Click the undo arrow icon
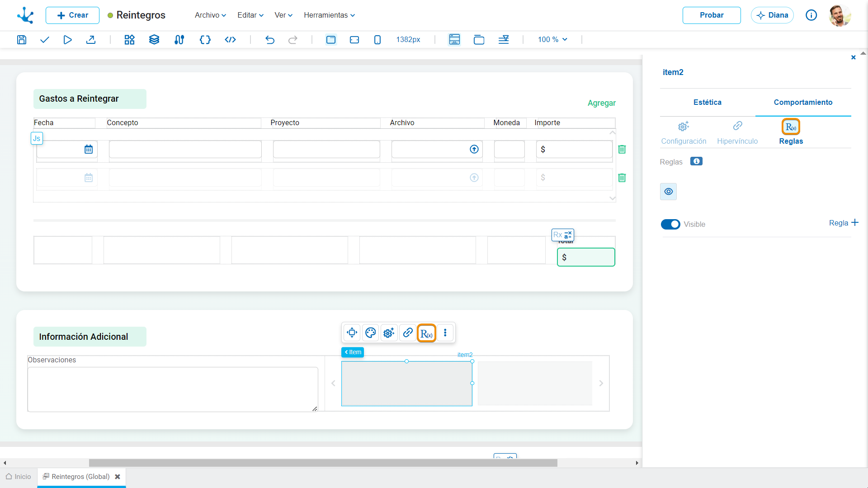Screen dimensions: 868x488 pyautogui.click(x=270, y=40)
